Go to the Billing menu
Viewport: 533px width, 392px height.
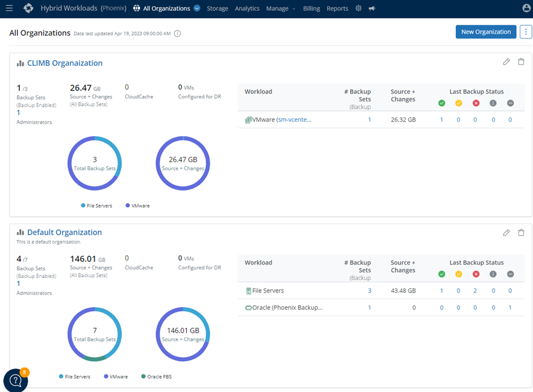tap(311, 8)
